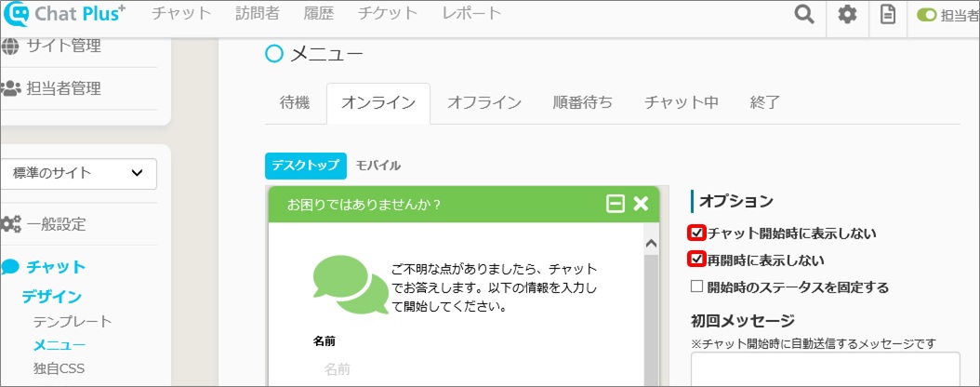Uncheck チャット開始時に表示しない
The height and width of the screenshot is (387, 980).
click(x=696, y=234)
